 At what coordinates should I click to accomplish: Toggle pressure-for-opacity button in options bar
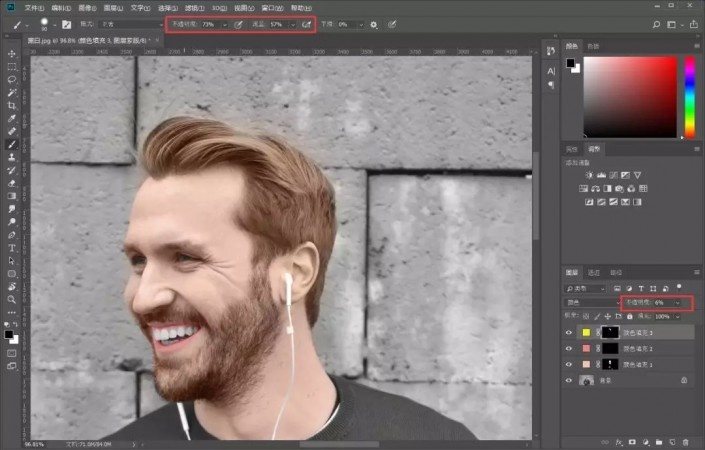pyautogui.click(x=239, y=24)
